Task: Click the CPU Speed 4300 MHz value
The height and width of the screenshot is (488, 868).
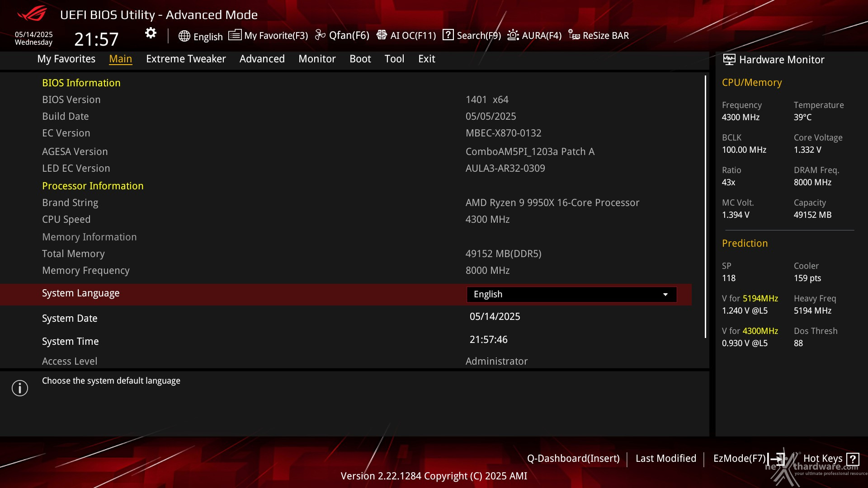Action: (x=488, y=220)
